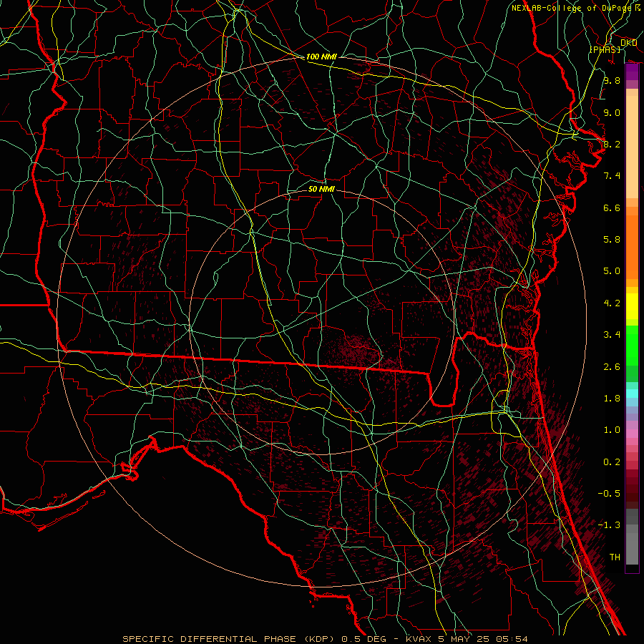The height and width of the screenshot is (644, 644).
Task: Pick the cyan segment of the color bar
Action: (632, 394)
